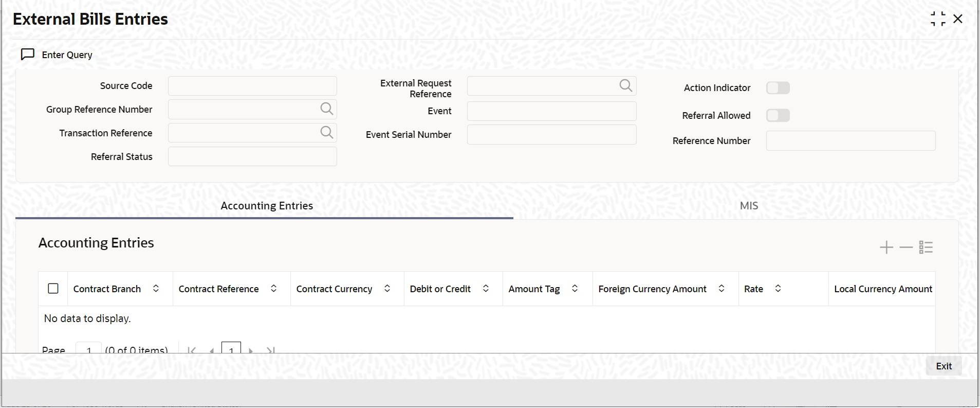Click the Enter Query speech-bubble icon
980x408 pixels.
coord(27,55)
